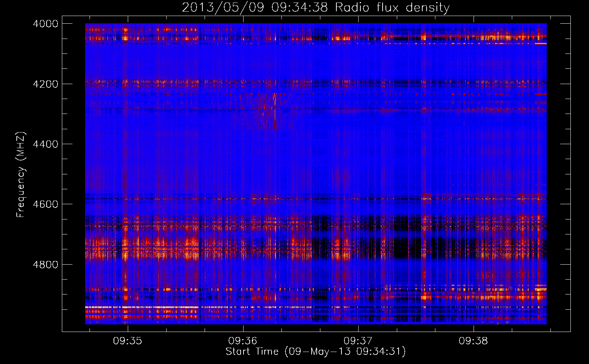Click the 09:37 time tick label
Image resolution: width=589 pixels, height=364 pixels.
[358, 341]
